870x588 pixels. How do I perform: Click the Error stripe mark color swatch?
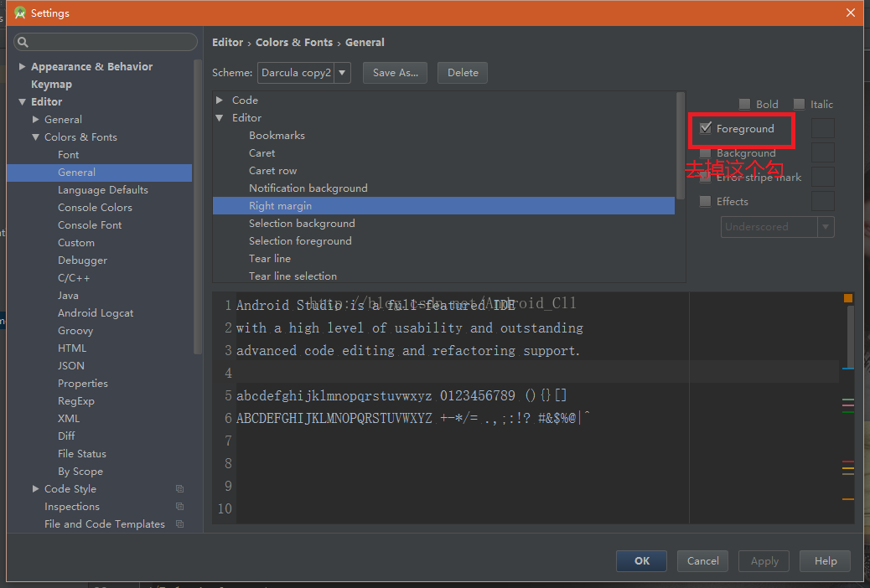(x=823, y=177)
